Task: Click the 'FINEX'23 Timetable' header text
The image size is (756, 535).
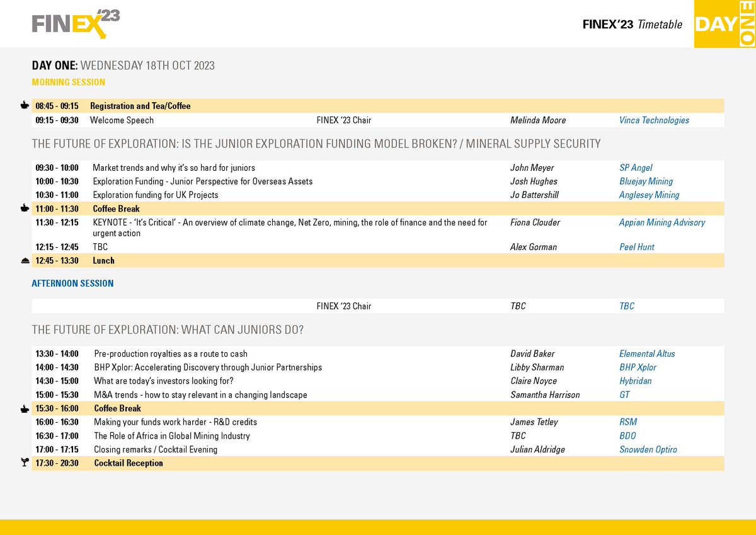Action: coord(633,25)
